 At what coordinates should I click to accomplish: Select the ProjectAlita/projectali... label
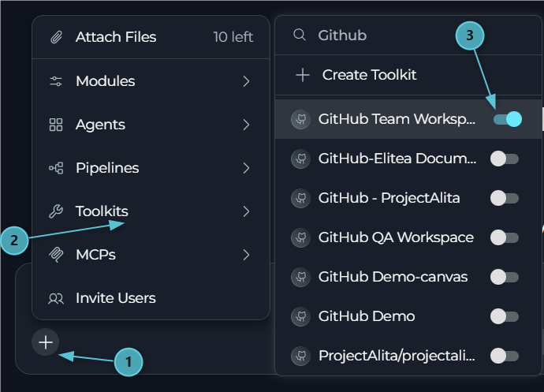pyautogui.click(x=397, y=356)
